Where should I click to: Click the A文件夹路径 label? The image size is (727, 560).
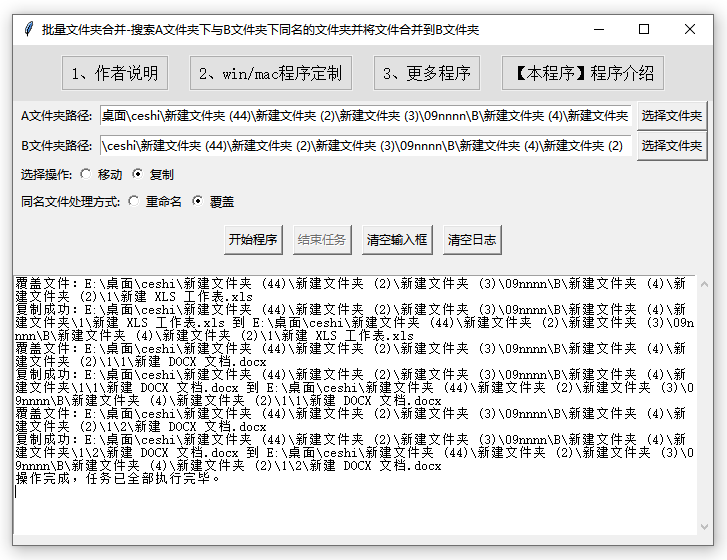pos(56,116)
